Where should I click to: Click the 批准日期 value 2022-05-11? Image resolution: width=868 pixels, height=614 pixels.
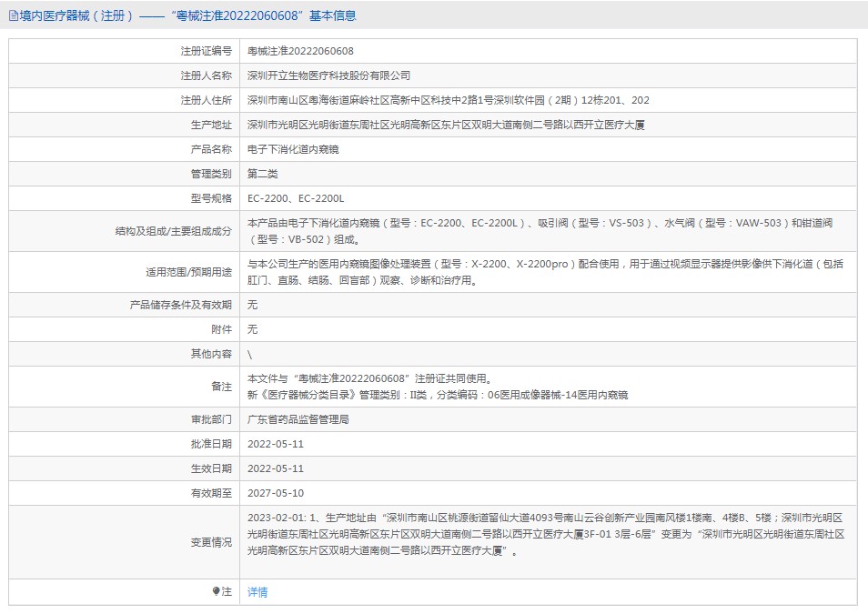click(x=276, y=444)
